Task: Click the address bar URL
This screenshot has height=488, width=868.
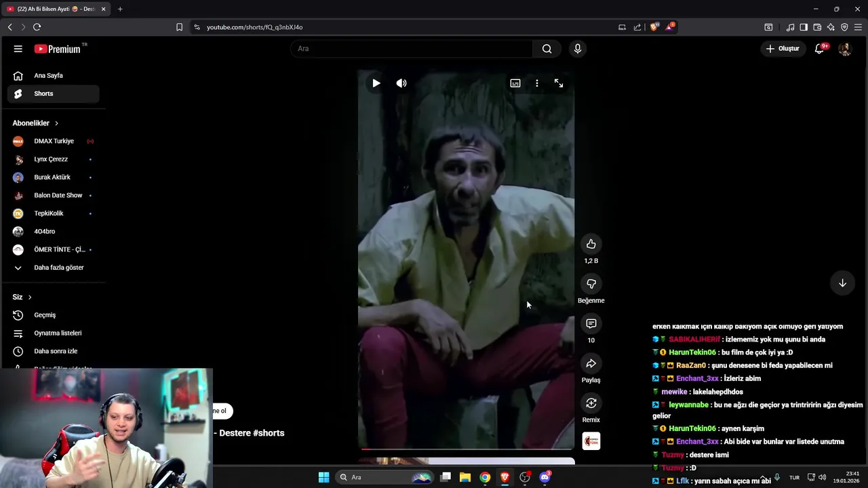Action: tap(255, 27)
